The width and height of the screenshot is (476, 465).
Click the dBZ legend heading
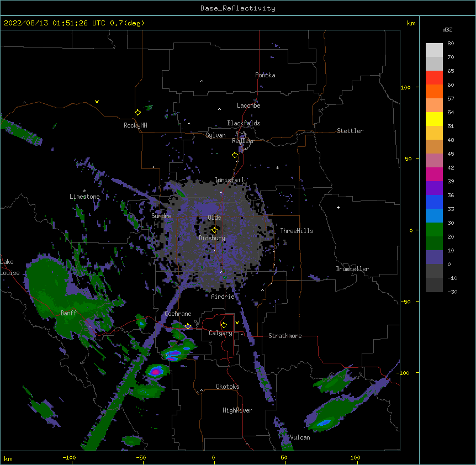click(447, 29)
